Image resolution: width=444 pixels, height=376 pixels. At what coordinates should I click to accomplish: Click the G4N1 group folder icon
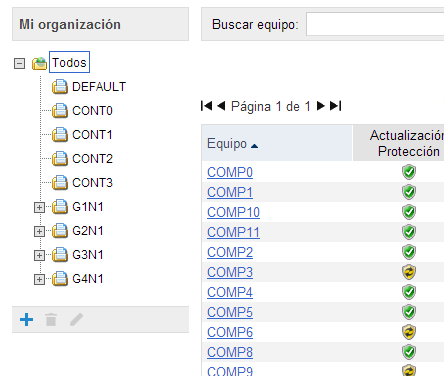pyautogui.click(x=60, y=279)
